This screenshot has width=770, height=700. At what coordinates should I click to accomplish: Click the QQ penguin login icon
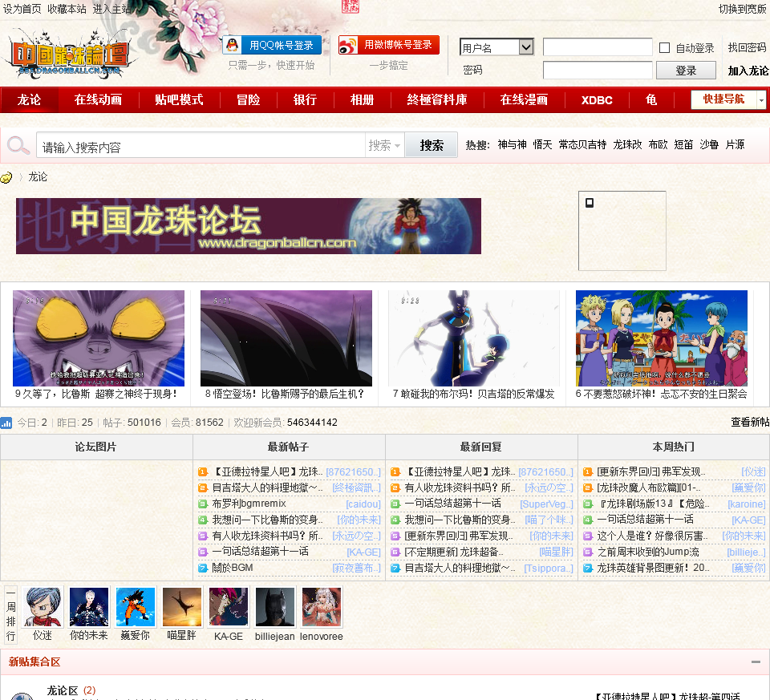[233, 45]
